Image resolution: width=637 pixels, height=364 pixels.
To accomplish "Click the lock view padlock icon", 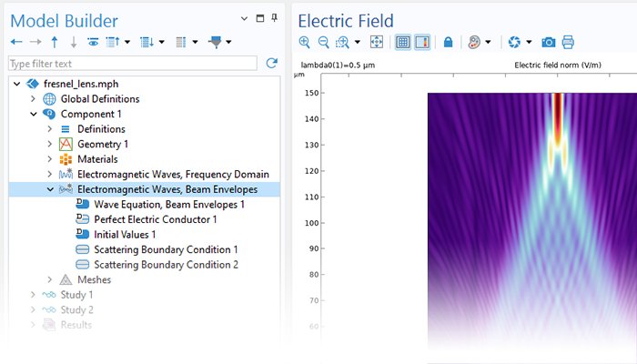I will point(448,42).
